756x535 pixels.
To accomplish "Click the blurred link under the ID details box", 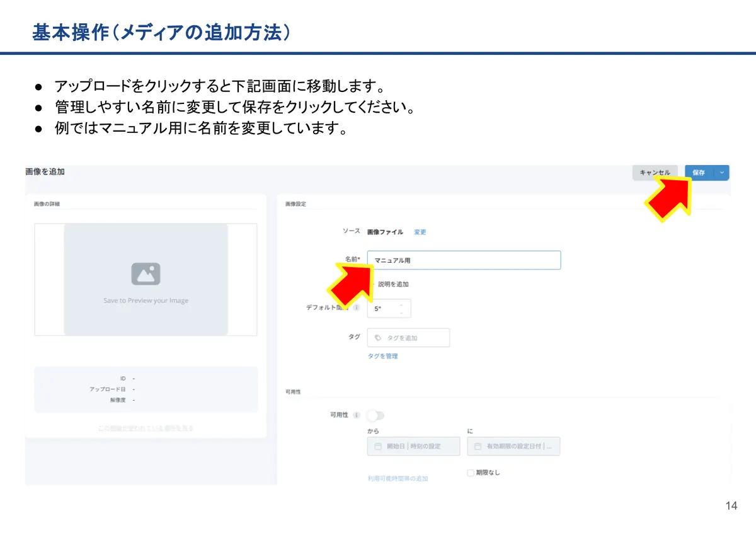I will [x=146, y=428].
